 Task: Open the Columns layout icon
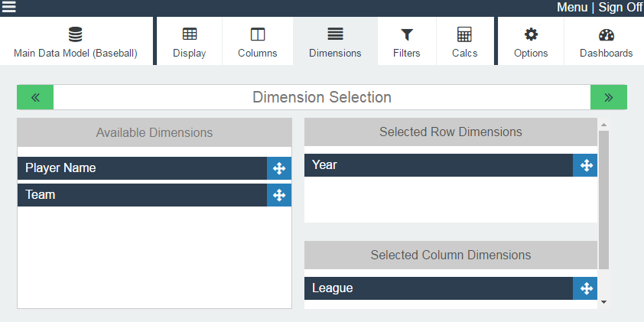[258, 34]
